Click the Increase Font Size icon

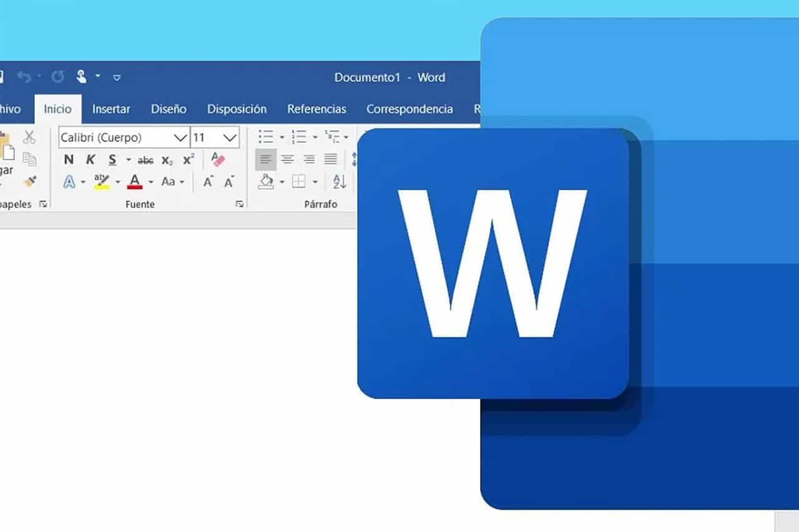tap(208, 181)
